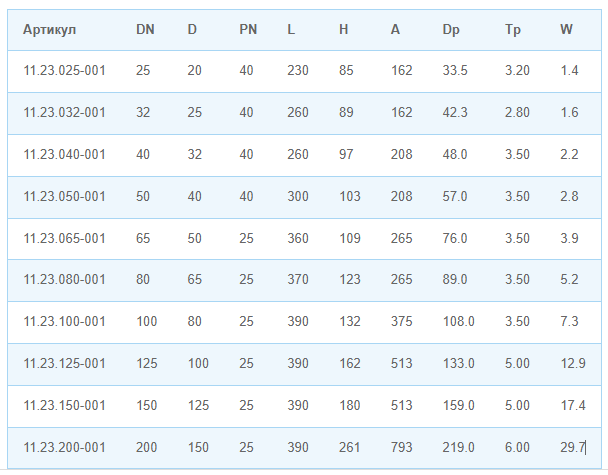Image resolution: width=608 pixels, height=475 pixels.
Task: Select article 11.23.025-001 cell
Action: pos(64,71)
